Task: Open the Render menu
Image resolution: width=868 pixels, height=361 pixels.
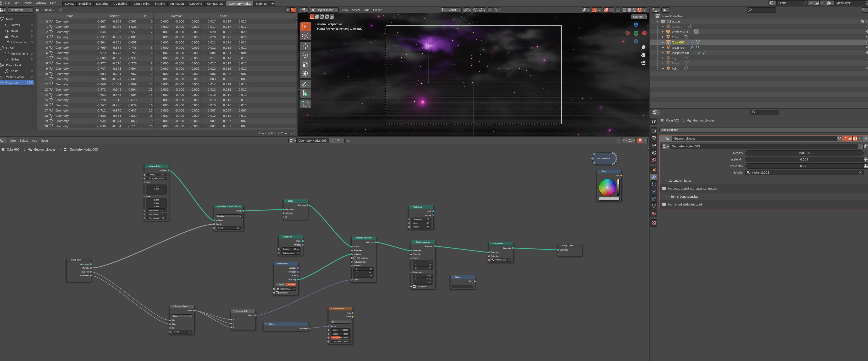Action: click(x=27, y=3)
